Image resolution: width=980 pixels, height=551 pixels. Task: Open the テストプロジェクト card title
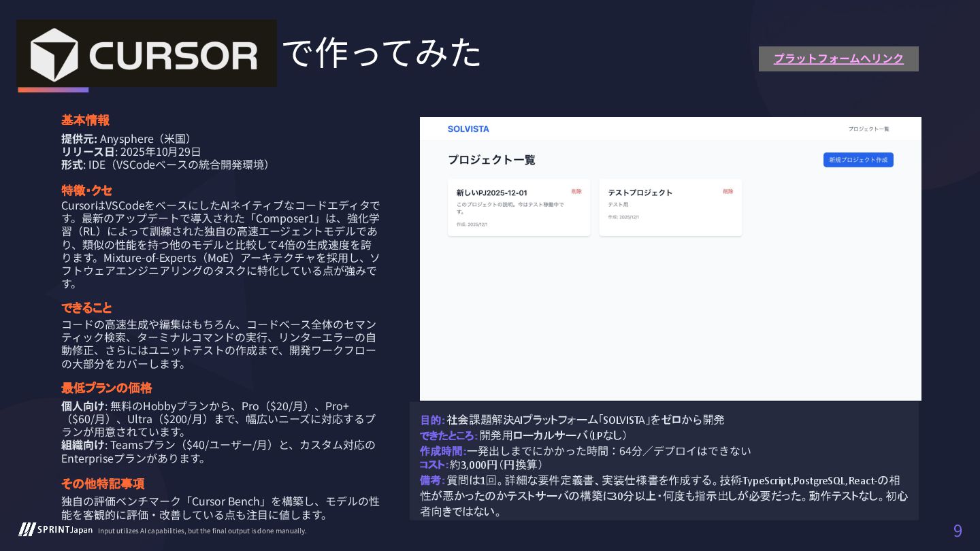pos(640,193)
